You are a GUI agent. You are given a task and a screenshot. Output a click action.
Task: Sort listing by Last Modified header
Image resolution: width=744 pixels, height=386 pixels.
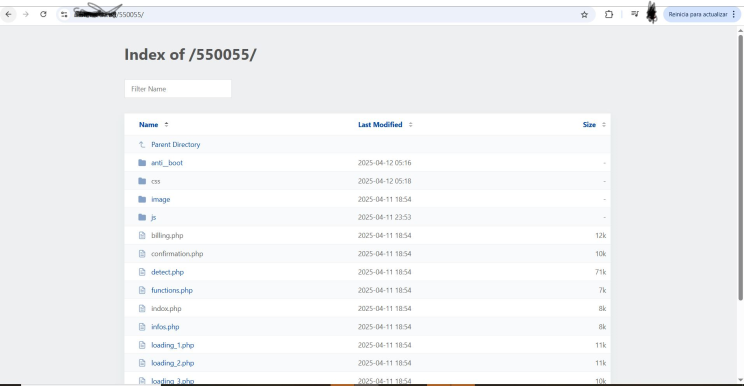click(380, 125)
